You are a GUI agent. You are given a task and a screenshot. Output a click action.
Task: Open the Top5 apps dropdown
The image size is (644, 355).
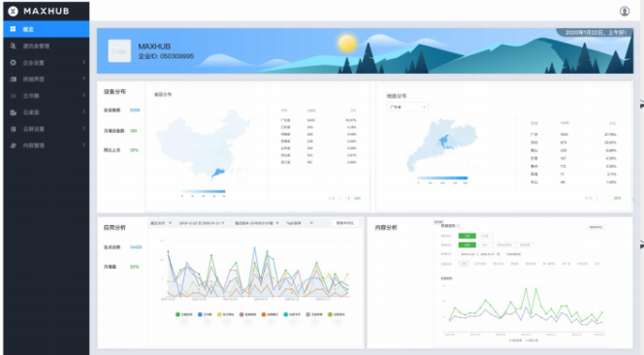coord(300,223)
